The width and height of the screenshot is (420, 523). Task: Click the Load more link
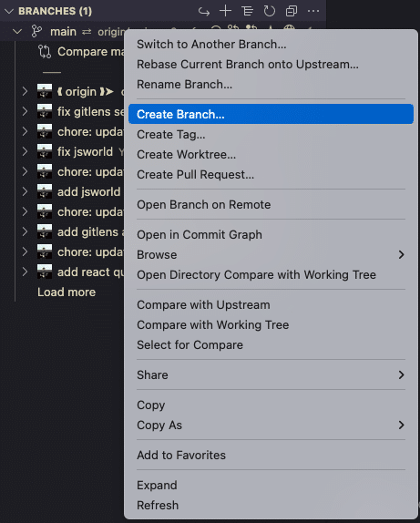67,292
